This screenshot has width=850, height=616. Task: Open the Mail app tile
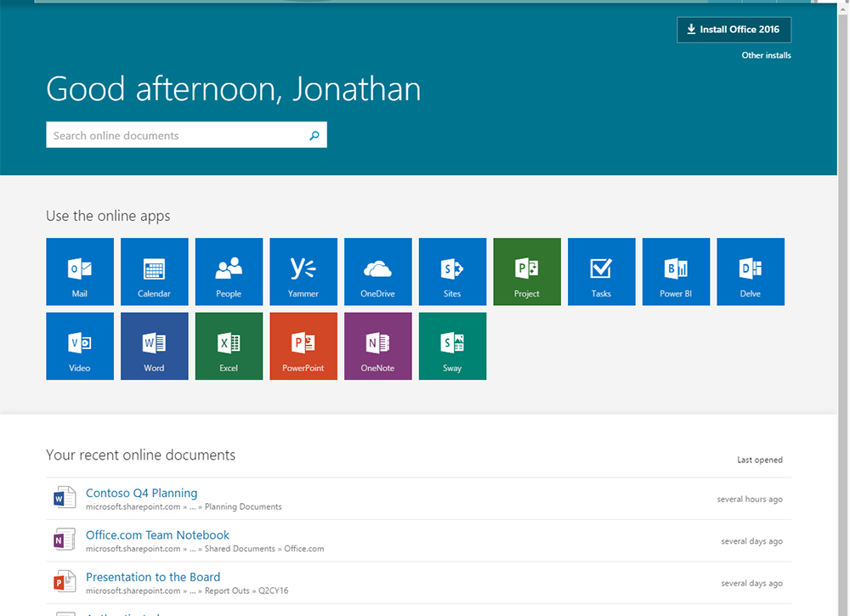80,271
